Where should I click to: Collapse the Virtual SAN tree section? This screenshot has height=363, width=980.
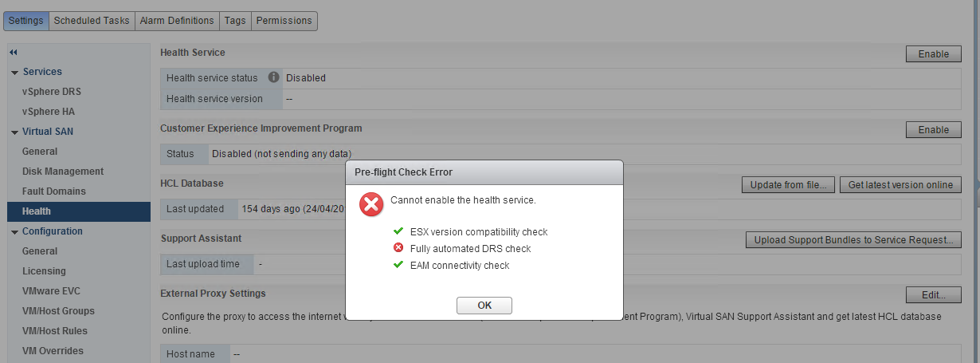click(x=15, y=132)
